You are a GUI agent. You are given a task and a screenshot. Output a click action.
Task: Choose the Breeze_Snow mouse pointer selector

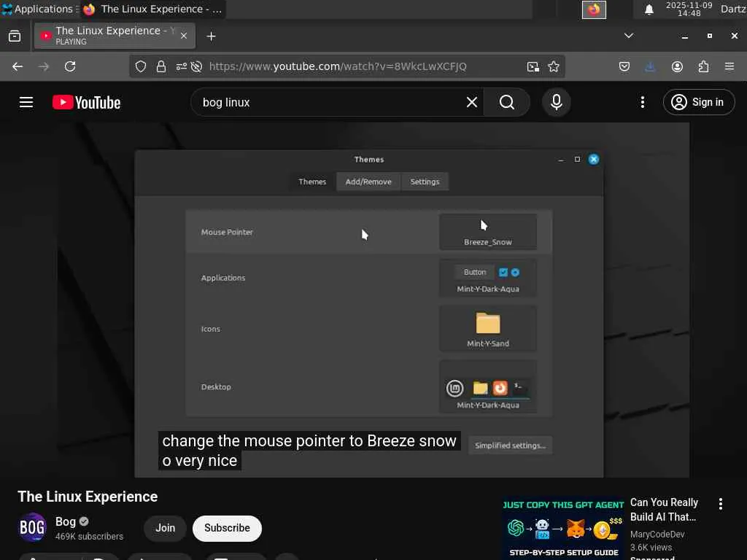(x=488, y=232)
